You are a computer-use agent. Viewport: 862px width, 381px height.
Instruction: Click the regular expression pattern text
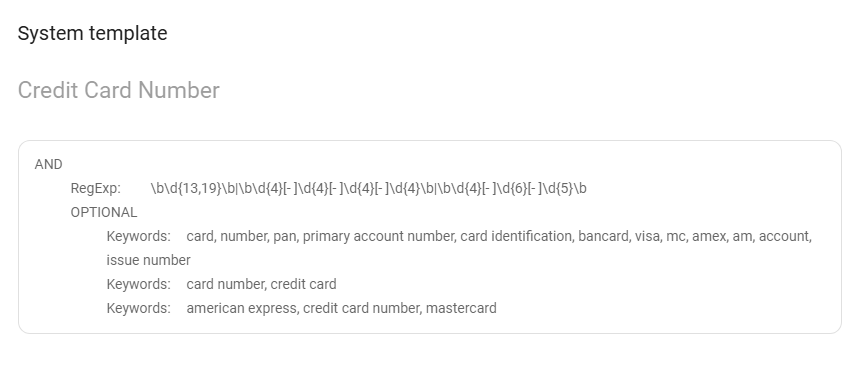[369, 189]
